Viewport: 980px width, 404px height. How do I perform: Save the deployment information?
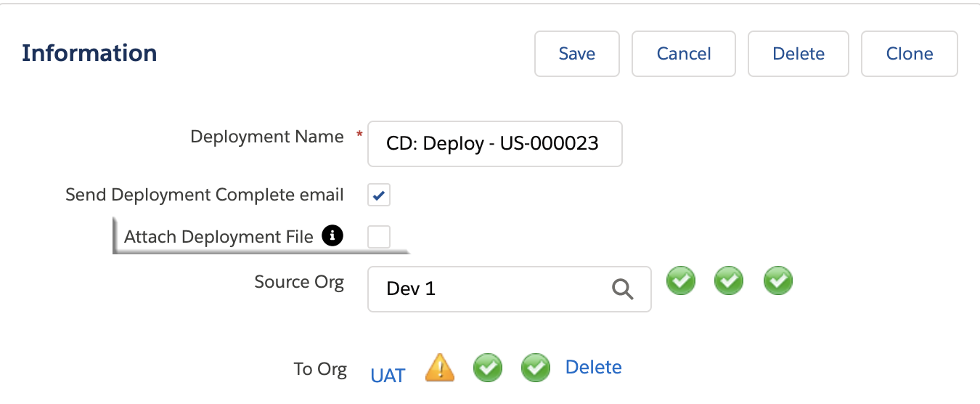tap(577, 54)
